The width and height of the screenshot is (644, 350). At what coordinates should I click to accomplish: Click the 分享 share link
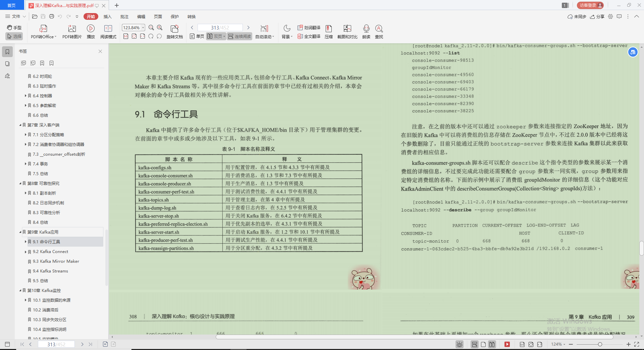click(597, 16)
